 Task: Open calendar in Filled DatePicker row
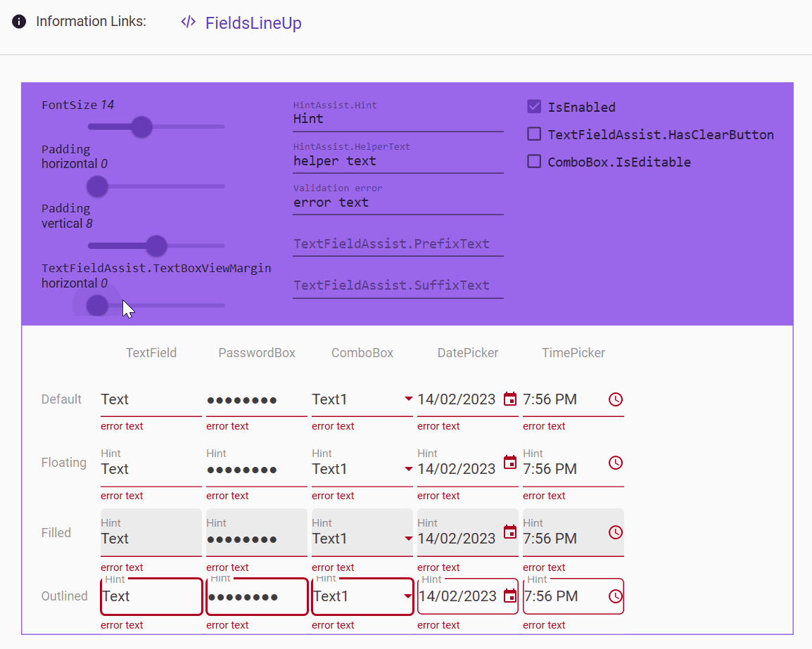[x=510, y=532]
